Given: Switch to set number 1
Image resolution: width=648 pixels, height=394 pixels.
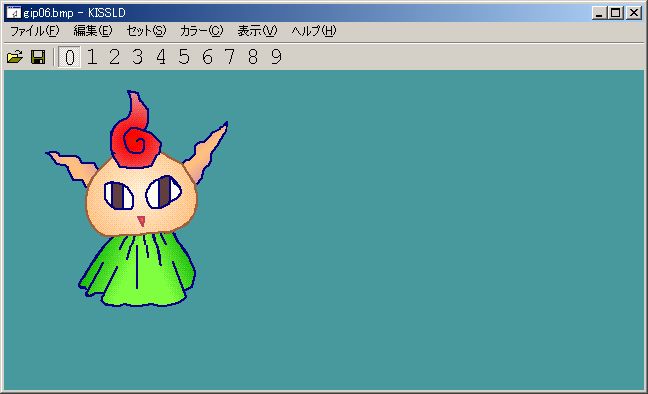Looking at the screenshot, I should (92, 57).
